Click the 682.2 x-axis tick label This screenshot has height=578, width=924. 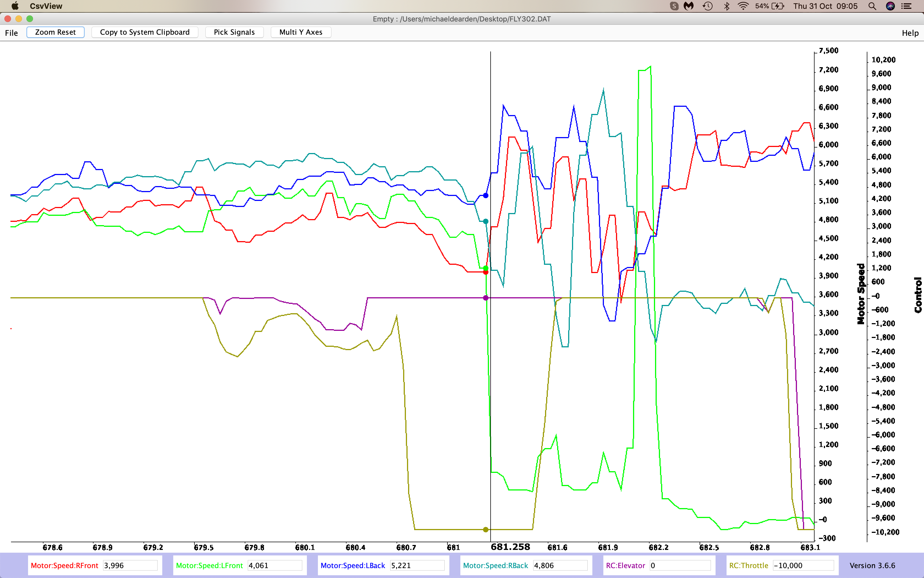(x=658, y=547)
